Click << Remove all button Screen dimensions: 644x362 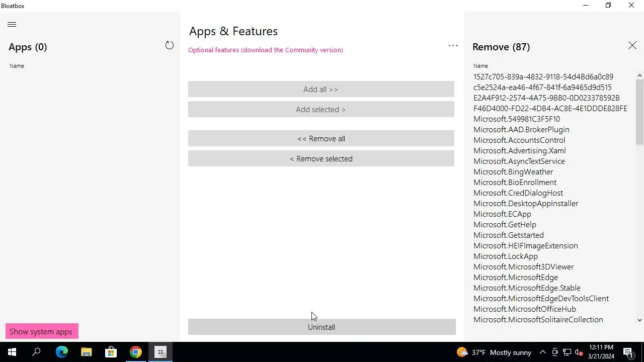pyautogui.click(x=321, y=138)
